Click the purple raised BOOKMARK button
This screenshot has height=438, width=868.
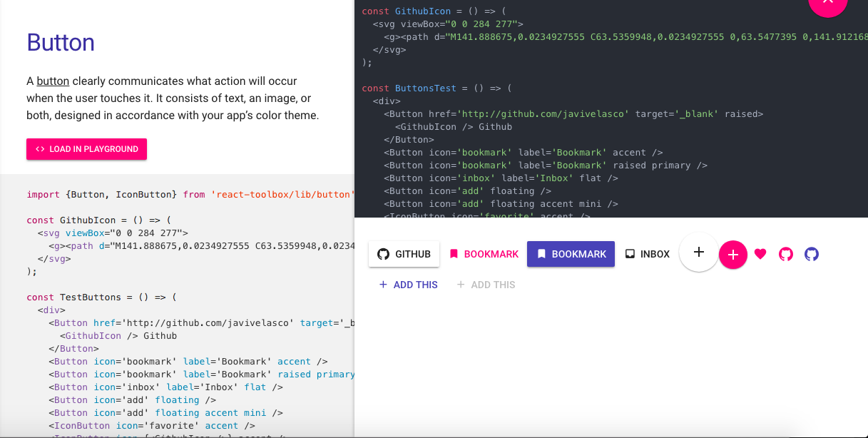pyautogui.click(x=571, y=254)
